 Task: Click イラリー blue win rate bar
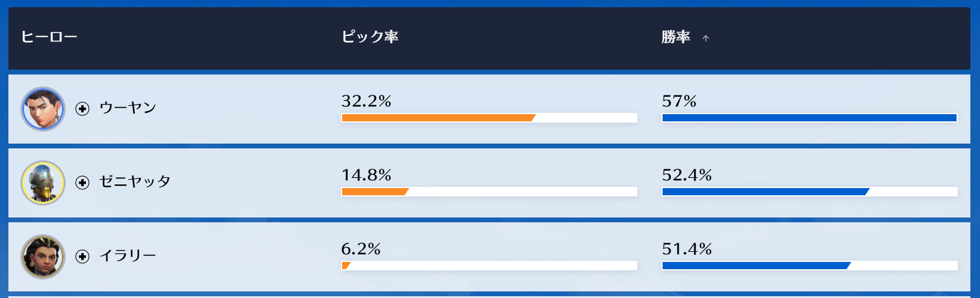(756, 266)
